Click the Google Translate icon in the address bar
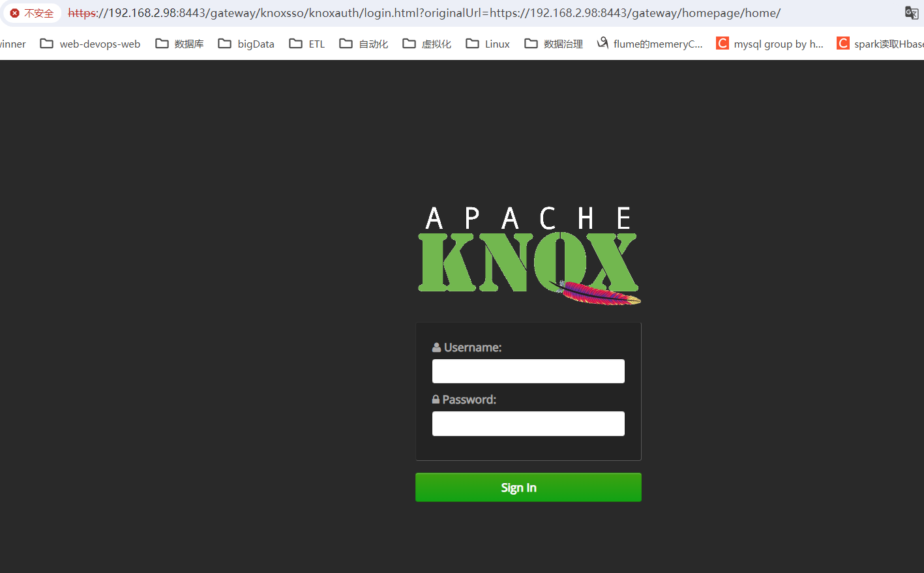Viewport: 924px width, 573px height. click(x=910, y=12)
